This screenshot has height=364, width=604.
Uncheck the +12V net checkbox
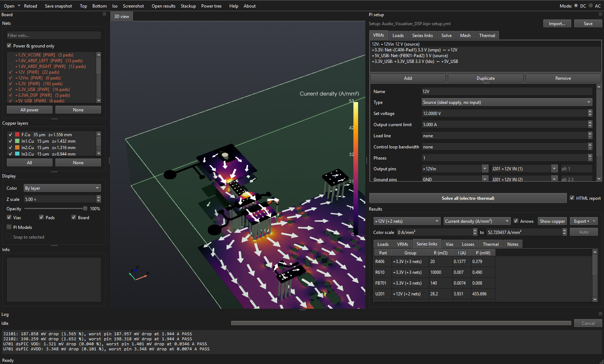(x=10, y=72)
